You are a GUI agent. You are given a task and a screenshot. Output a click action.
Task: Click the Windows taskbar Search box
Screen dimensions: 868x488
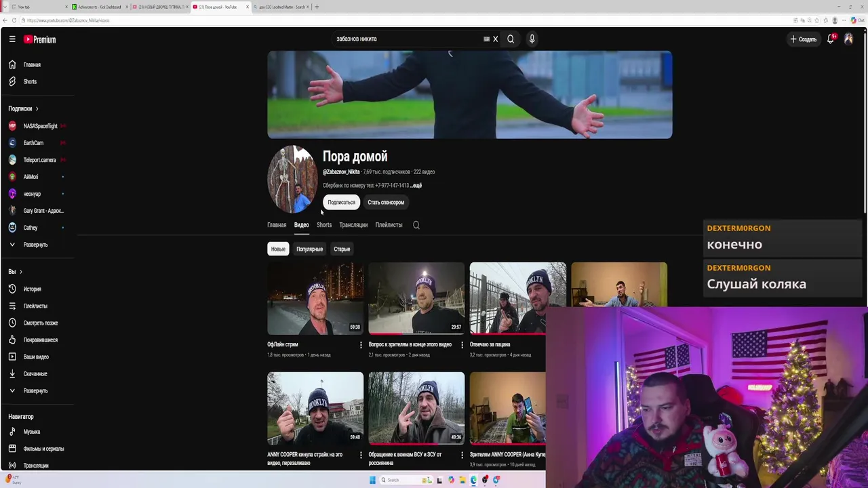[406, 480]
